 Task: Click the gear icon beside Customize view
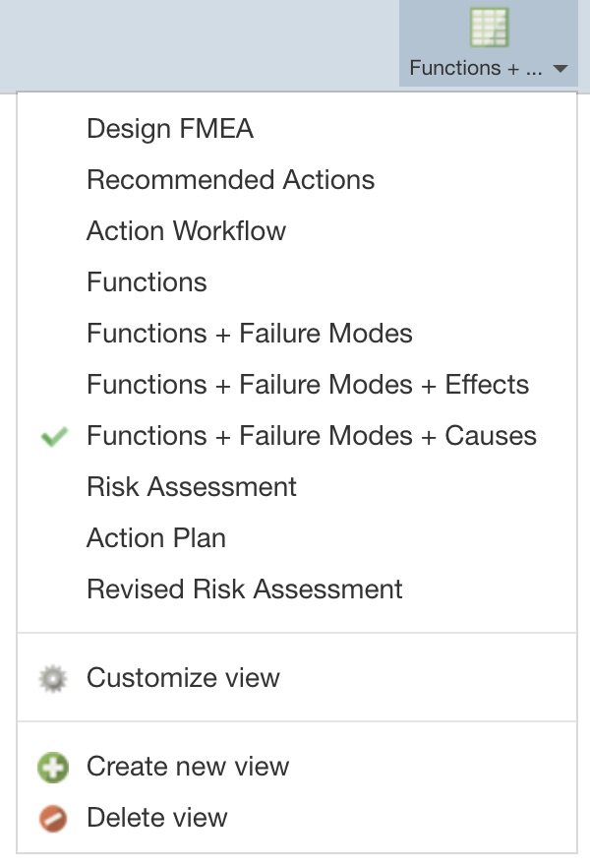pyautogui.click(x=53, y=677)
